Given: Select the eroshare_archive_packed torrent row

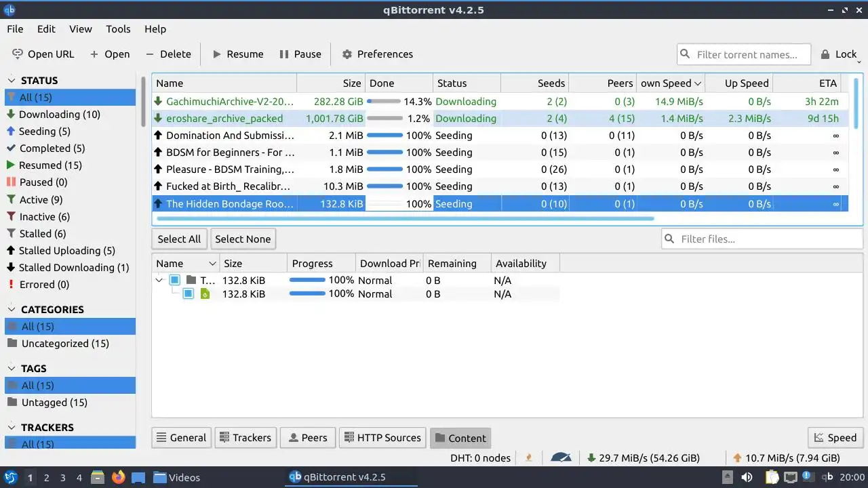Looking at the screenshot, I should coord(500,119).
